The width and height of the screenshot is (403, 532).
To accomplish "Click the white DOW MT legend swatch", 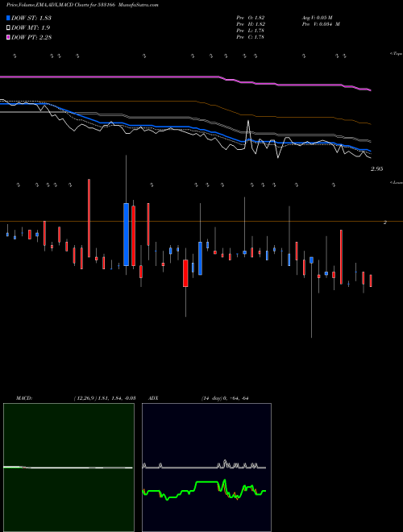I will click(9, 28).
